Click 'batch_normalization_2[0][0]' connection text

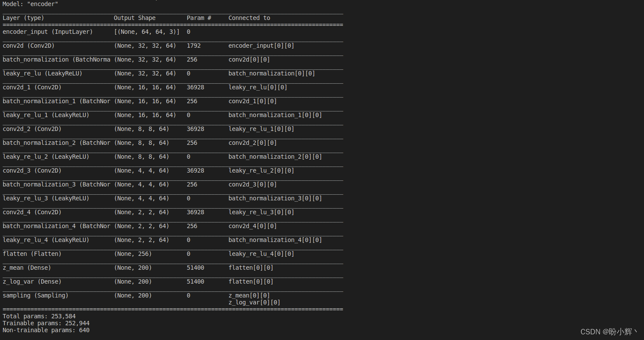point(275,157)
